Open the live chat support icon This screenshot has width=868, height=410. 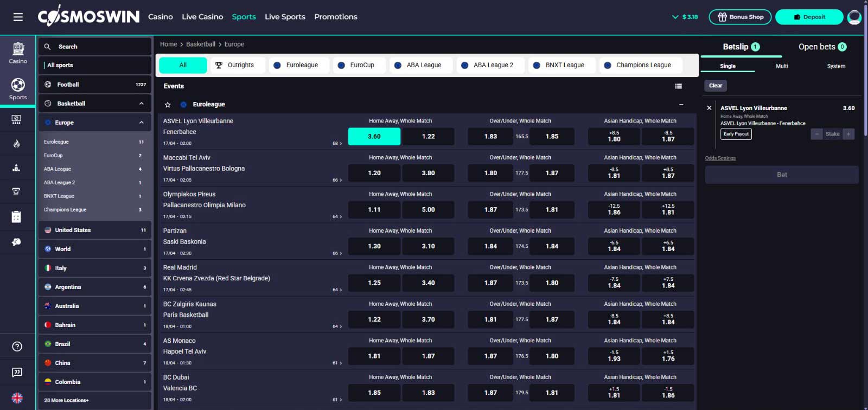point(17,372)
